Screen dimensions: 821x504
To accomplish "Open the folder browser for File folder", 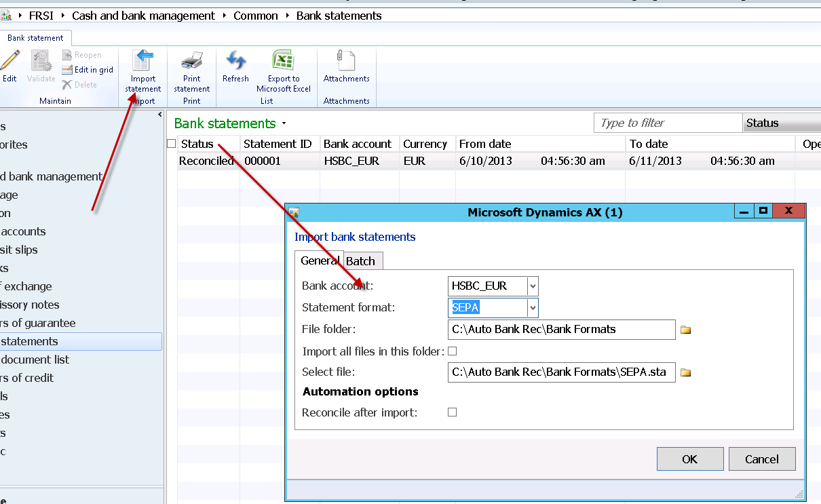I will click(x=685, y=330).
